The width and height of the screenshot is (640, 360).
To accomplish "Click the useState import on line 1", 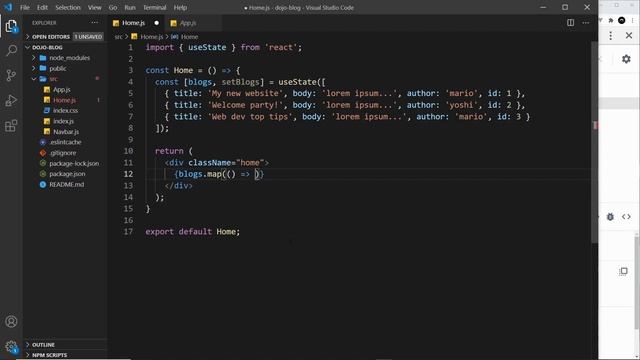I will [207, 47].
